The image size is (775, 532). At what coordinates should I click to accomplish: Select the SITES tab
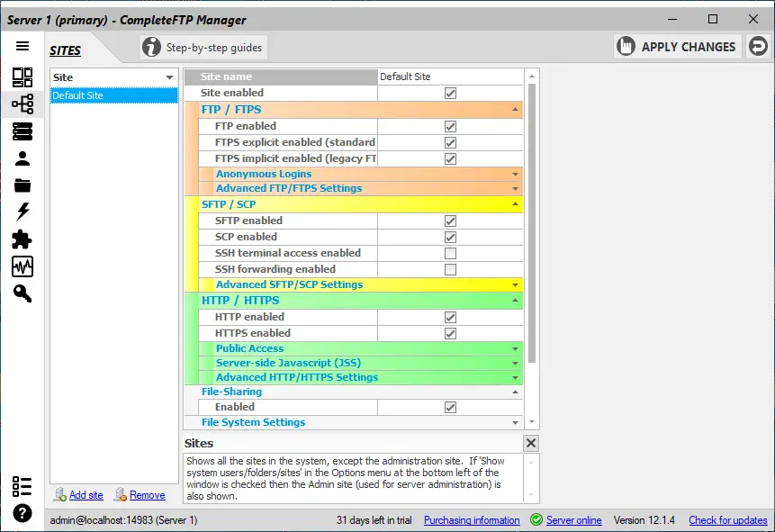(65, 50)
